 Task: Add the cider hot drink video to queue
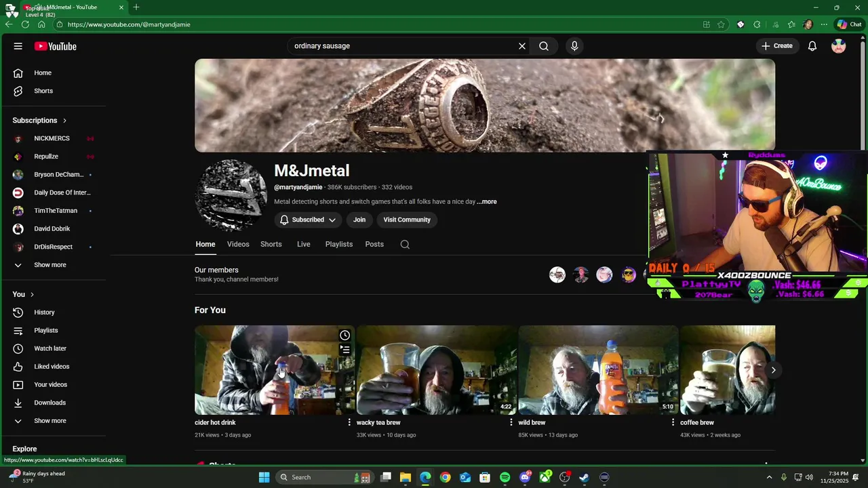click(345, 350)
